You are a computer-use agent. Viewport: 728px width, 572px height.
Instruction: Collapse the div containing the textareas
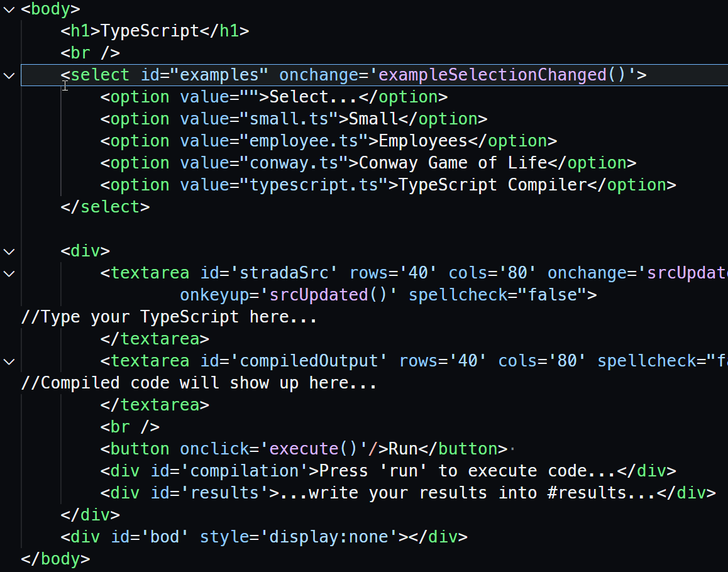8,251
